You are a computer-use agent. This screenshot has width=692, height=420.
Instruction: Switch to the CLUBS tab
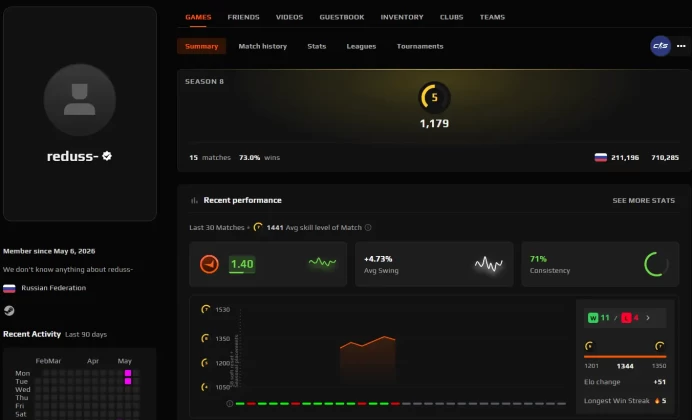pos(451,17)
